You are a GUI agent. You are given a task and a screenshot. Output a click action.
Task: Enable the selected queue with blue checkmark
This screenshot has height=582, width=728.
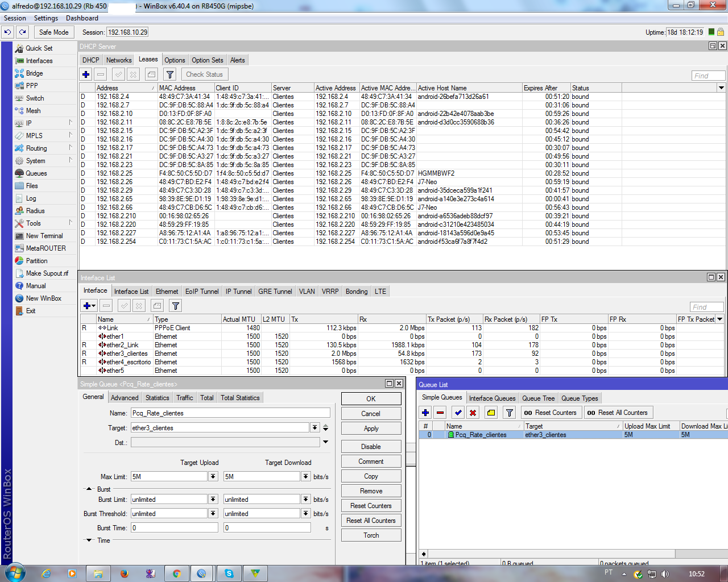click(x=458, y=413)
